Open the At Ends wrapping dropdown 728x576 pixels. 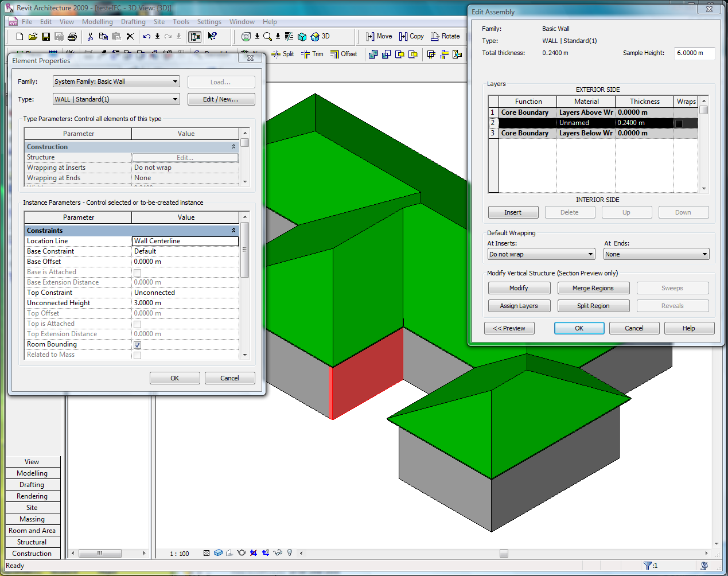656,254
